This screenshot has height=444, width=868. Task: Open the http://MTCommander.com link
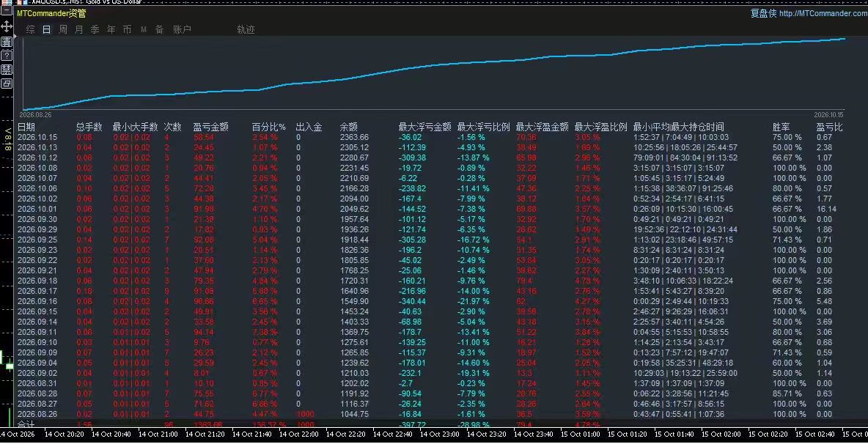point(823,14)
